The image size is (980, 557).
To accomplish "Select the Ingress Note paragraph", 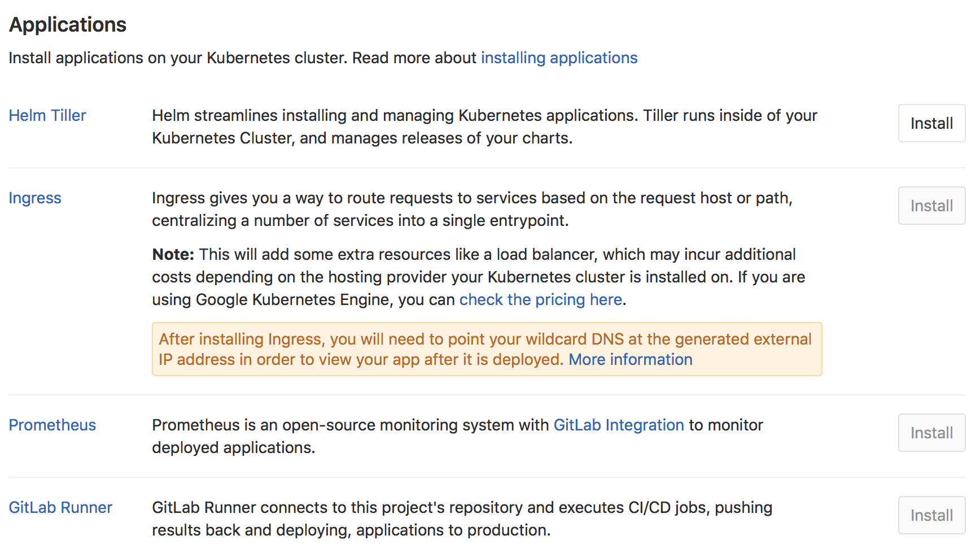I will (x=478, y=277).
